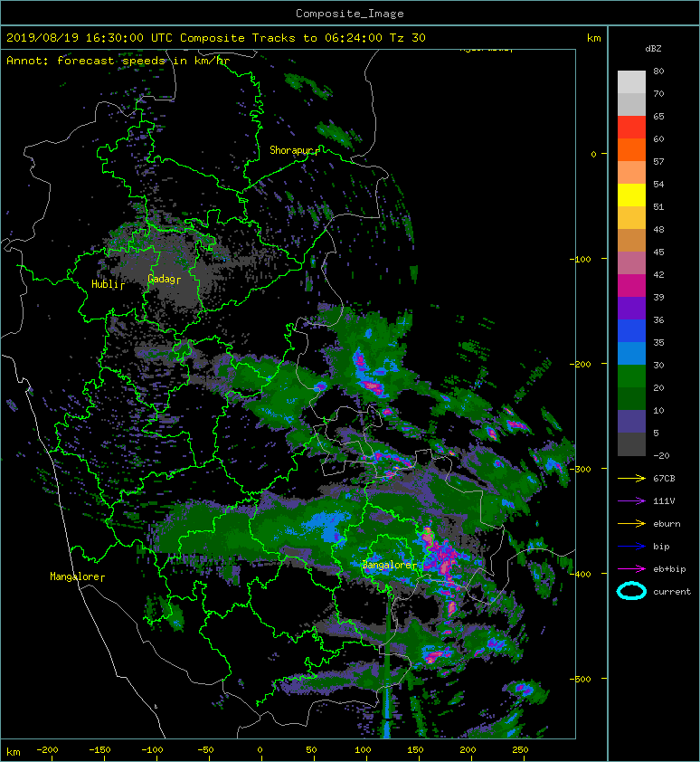Click the -20 dBZ legend value
This screenshot has width=700, height=762.
click(661, 456)
